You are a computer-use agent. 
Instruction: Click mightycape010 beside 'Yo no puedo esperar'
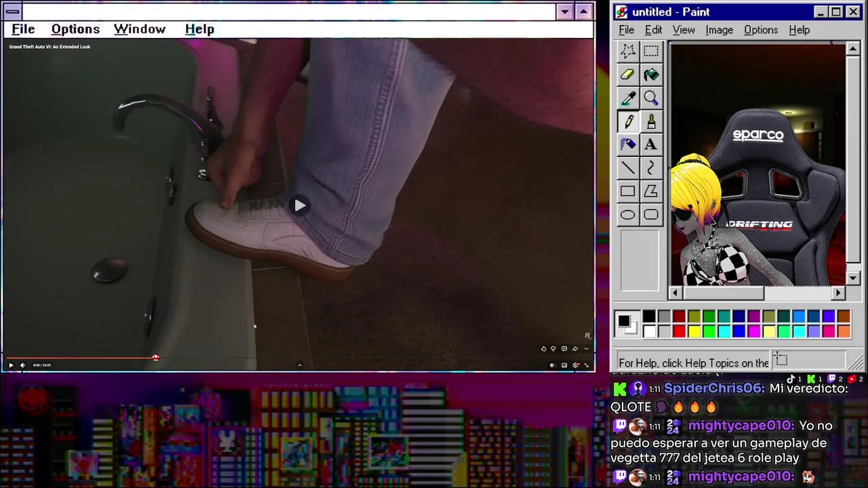[x=741, y=426]
